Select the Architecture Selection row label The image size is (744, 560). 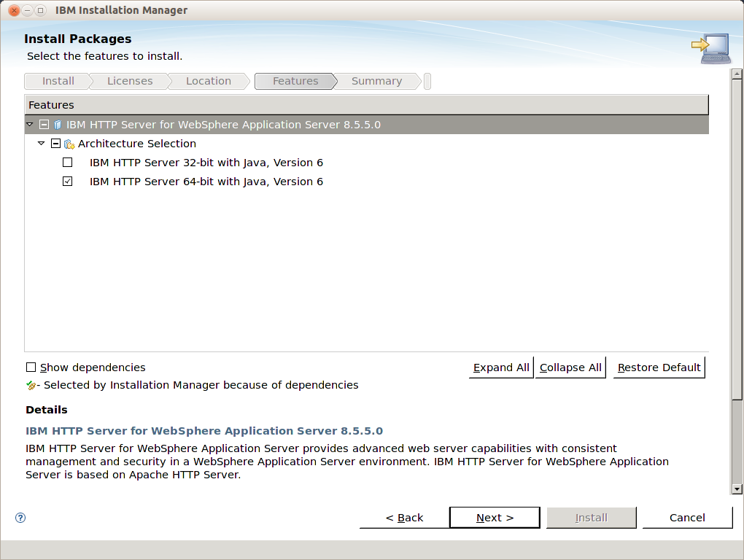136,144
